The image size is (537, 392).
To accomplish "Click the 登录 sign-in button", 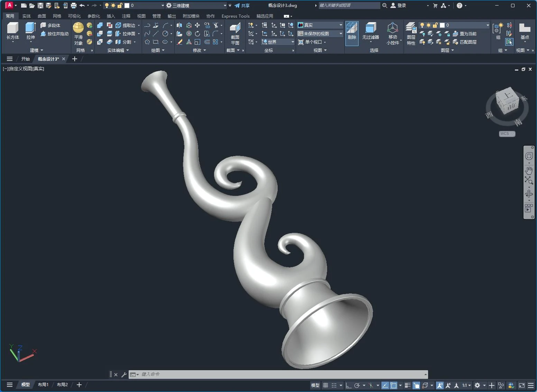I will pos(398,6).
